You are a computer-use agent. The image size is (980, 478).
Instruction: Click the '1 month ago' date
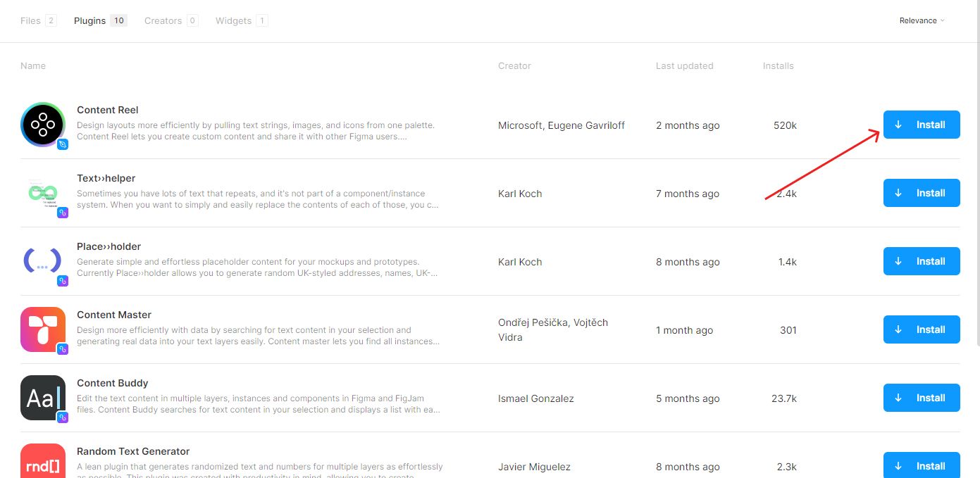click(x=684, y=330)
